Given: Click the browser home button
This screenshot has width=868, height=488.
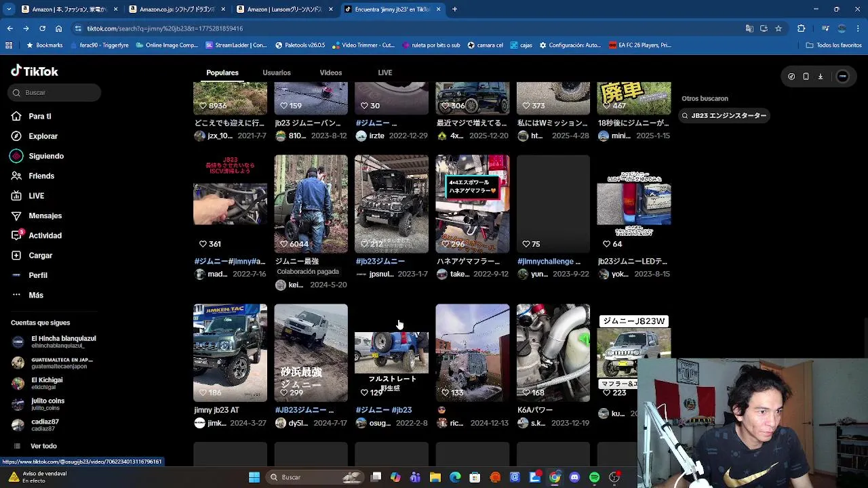Looking at the screenshot, I should (x=58, y=28).
